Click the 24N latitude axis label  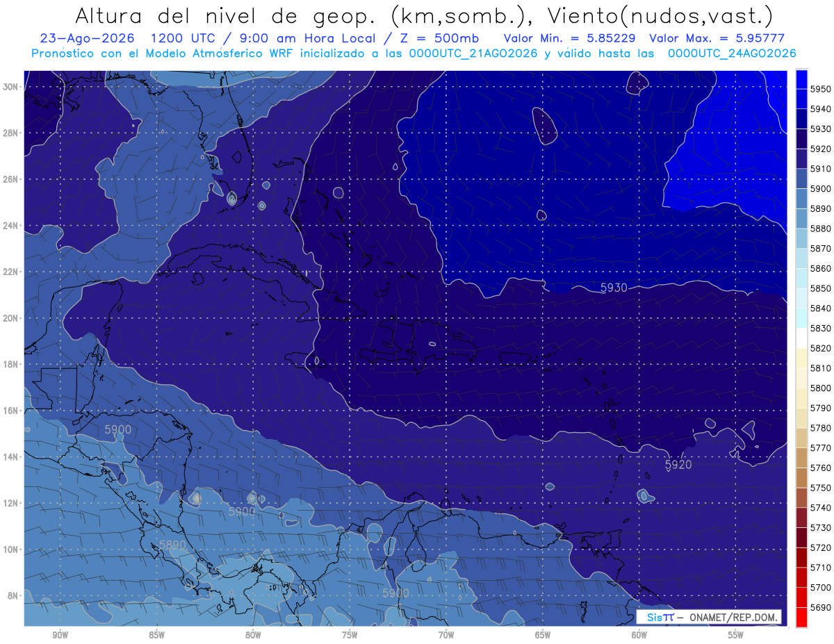pyautogui.click(x=11, y=226)
